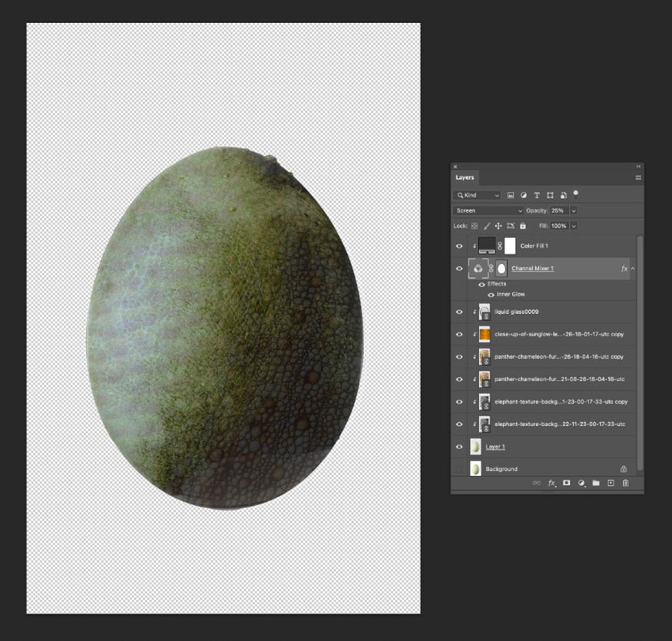Click the Color Fill 1 dark color swatch thumbnail
The height and width of the screenshot is (641, 672).
[487, 246]
